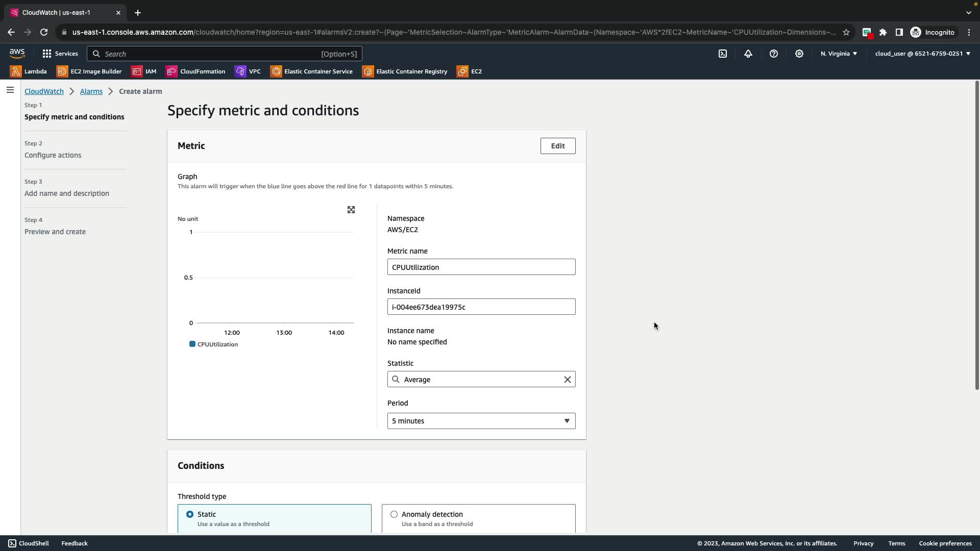Expand the Period 5 minutes dropdown
The image size is (980, 551).
click(x=481, y=421)
